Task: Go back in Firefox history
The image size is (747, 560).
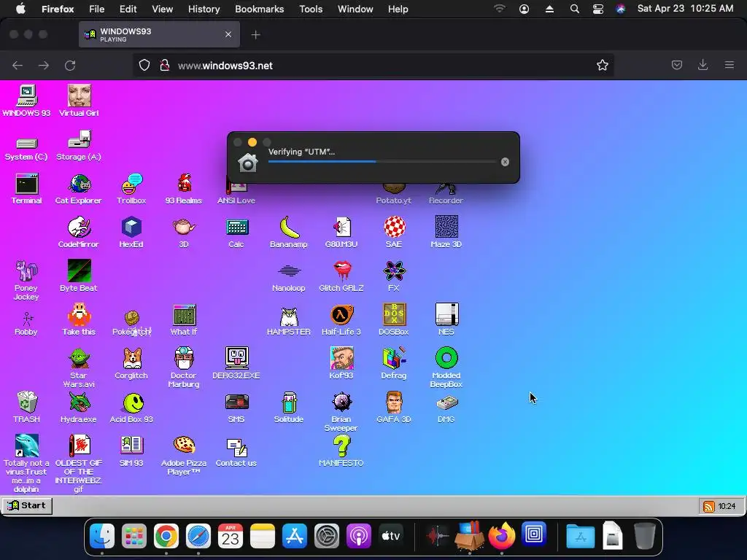Action: pos(18,65)
